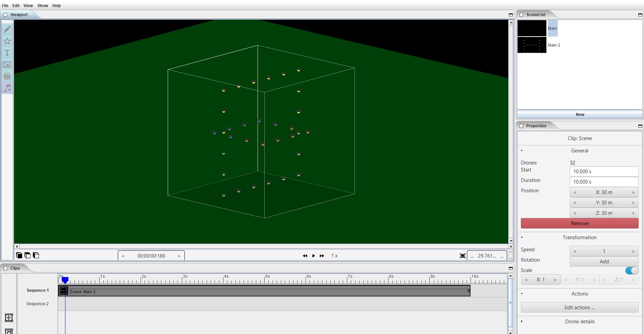Click the image import tool

[x=7, y=65]
